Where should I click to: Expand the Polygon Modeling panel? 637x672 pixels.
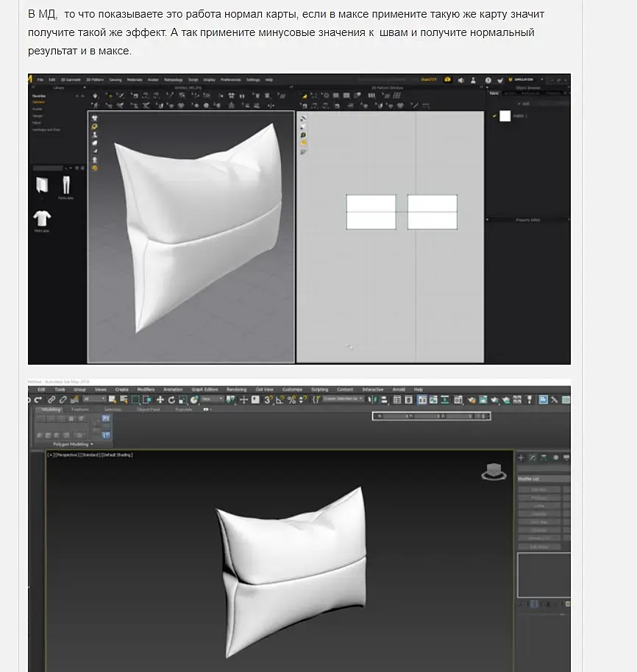(73, 444)
